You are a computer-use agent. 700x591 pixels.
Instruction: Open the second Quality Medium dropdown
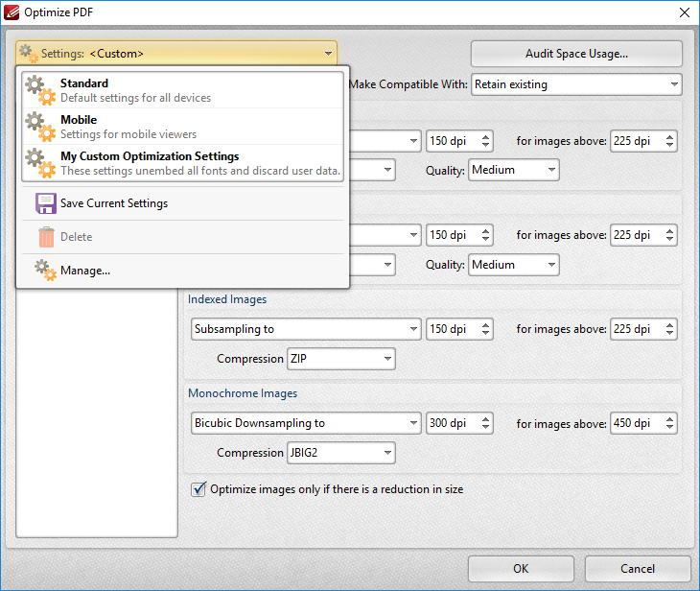(513, 265)
